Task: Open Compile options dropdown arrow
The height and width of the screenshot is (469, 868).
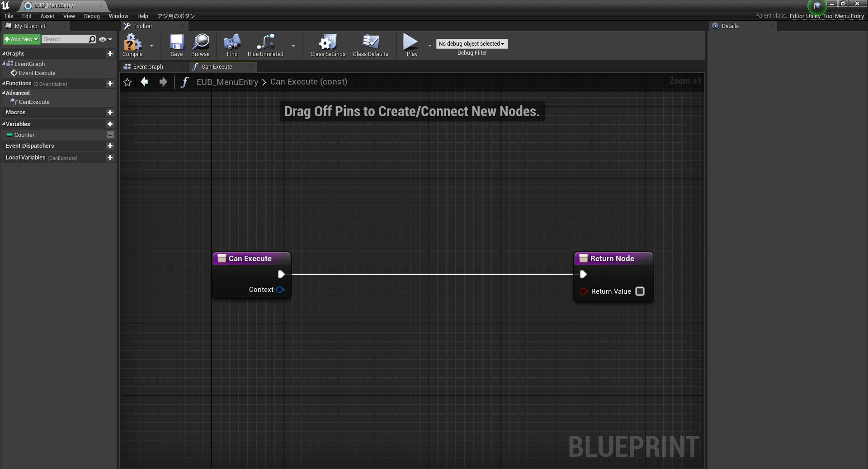Action: click(151, 46)
